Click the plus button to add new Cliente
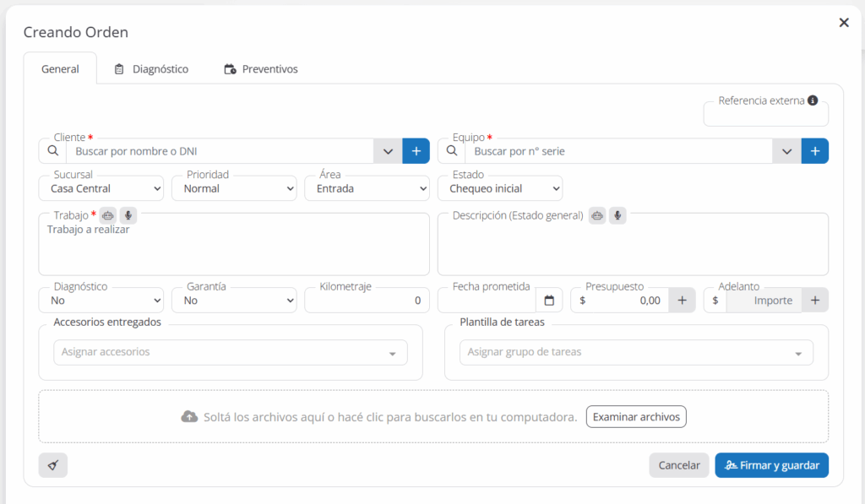The image size is (865, 504). [416, 151]
